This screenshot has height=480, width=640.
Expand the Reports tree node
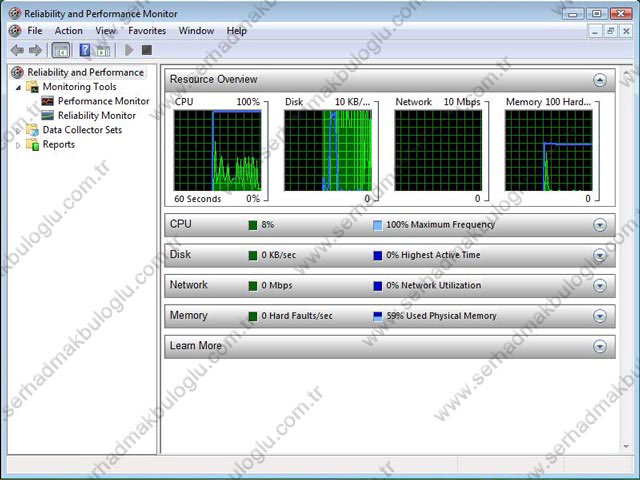(18, 145)
